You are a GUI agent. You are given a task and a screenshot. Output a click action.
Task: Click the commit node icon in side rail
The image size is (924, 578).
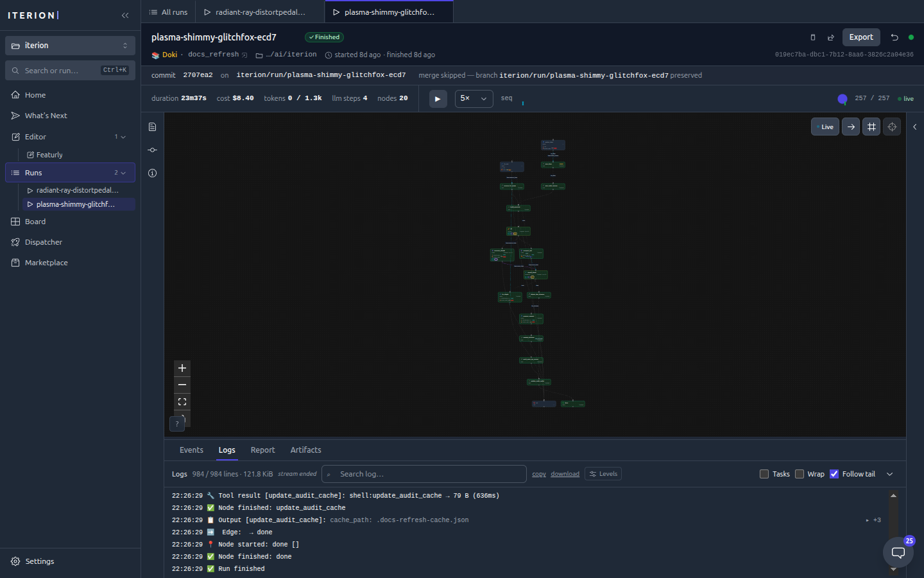152,150
